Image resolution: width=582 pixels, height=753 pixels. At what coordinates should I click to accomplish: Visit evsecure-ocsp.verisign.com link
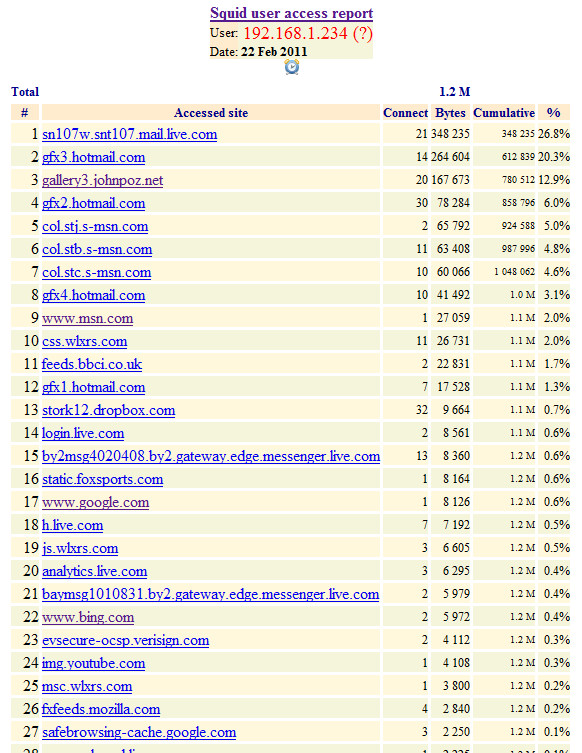[x=126, y=641]
